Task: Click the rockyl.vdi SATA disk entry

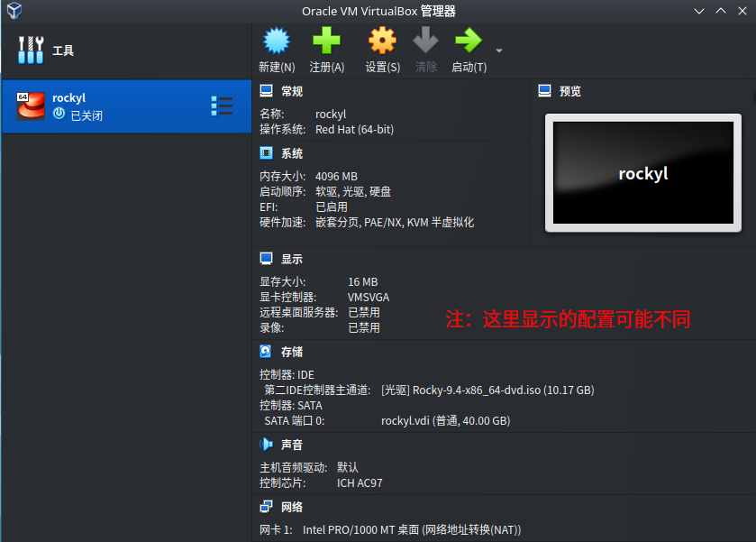Action: pyautogui.click(x=445, y=421)
